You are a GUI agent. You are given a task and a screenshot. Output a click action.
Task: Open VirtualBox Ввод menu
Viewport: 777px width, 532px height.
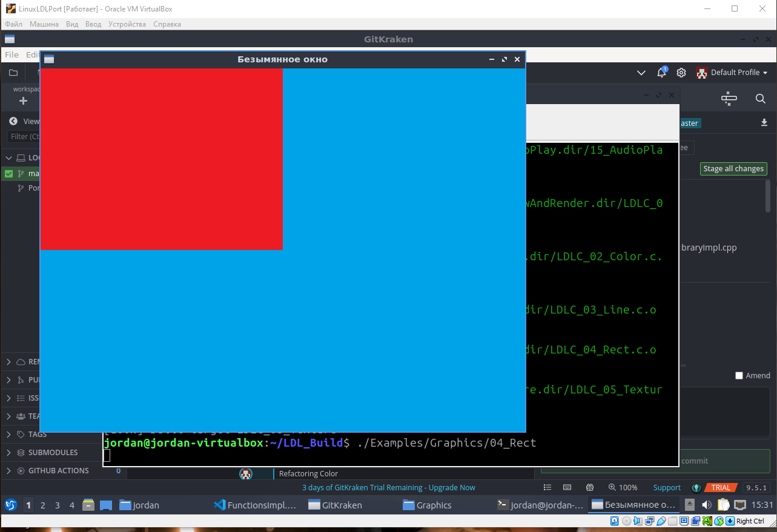tap(93, 24)
